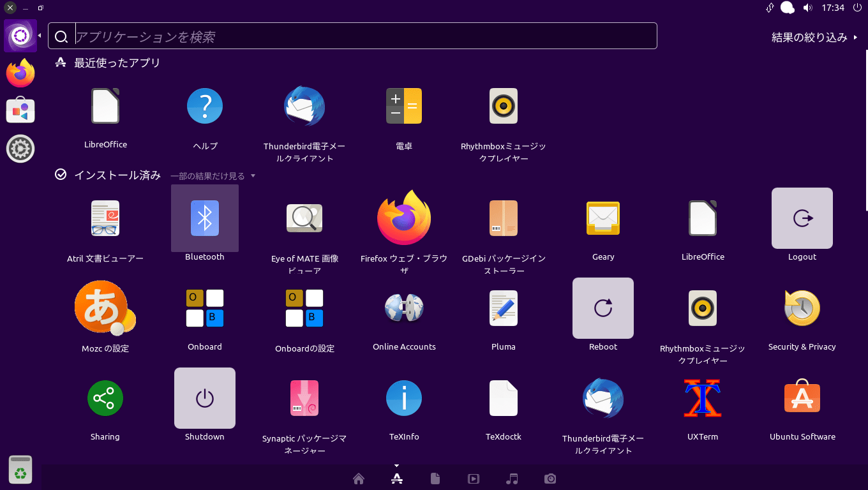The height and width of the screenshot is (490, 868).
Task: Launch Atril document viewer
Action: (105, 218)
